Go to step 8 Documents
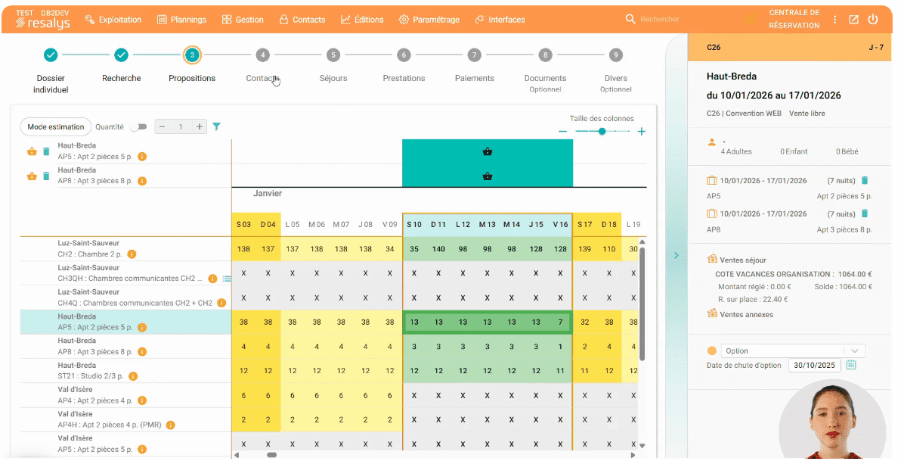Viewport: 901px width, 459px height. [545, 55]
